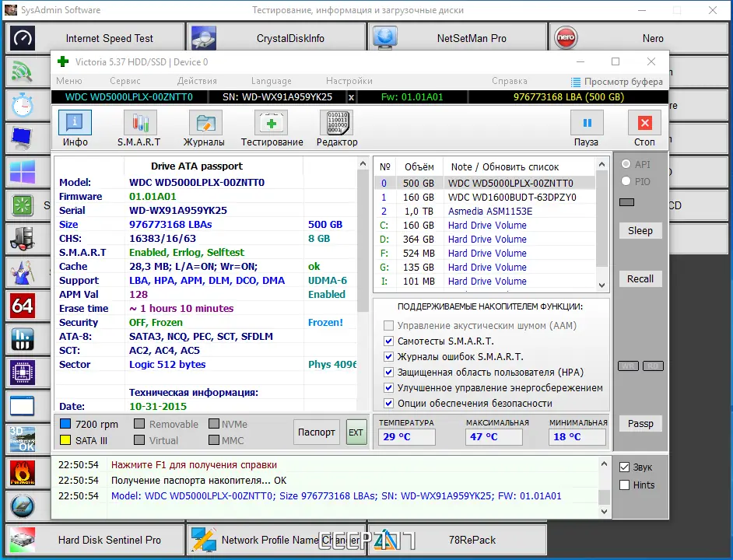The height and width of the screenshot is (560, 733).
Task: Click the Sleep button
Action: 640,230
